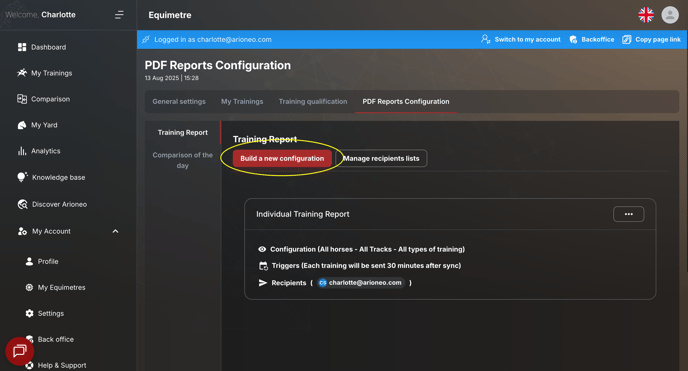Click the eye icon beside Configuration
The height and width of the screenshot is (371, 688).
click(x=262, y=249)
